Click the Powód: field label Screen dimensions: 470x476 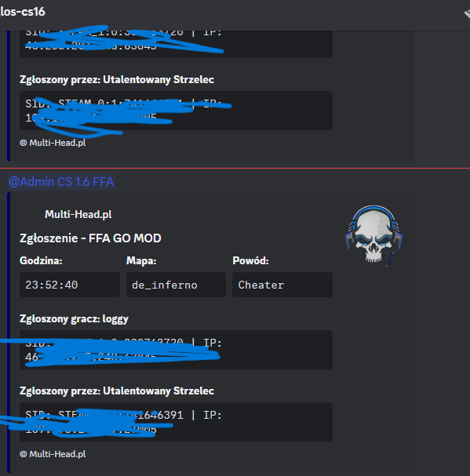[x=250, y=260]
